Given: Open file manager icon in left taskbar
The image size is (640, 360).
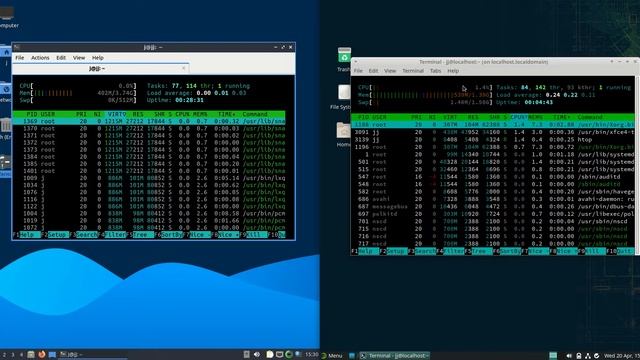Looking at the screenshot, I should tap(31, 354).
